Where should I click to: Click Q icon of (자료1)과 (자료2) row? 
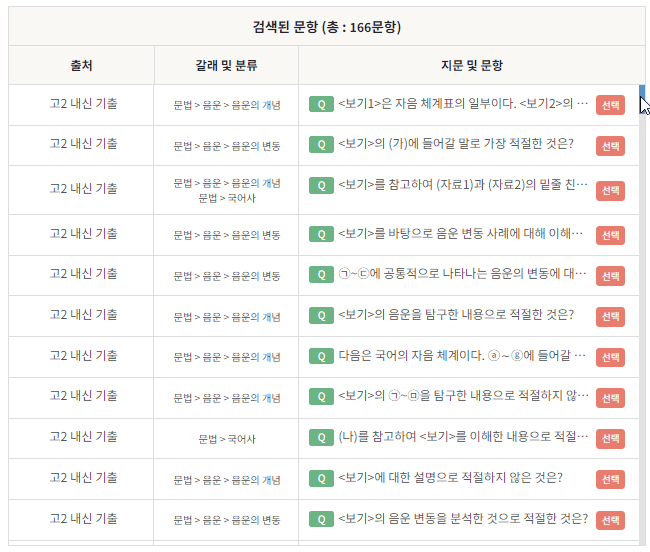click(x=321, y=186)
